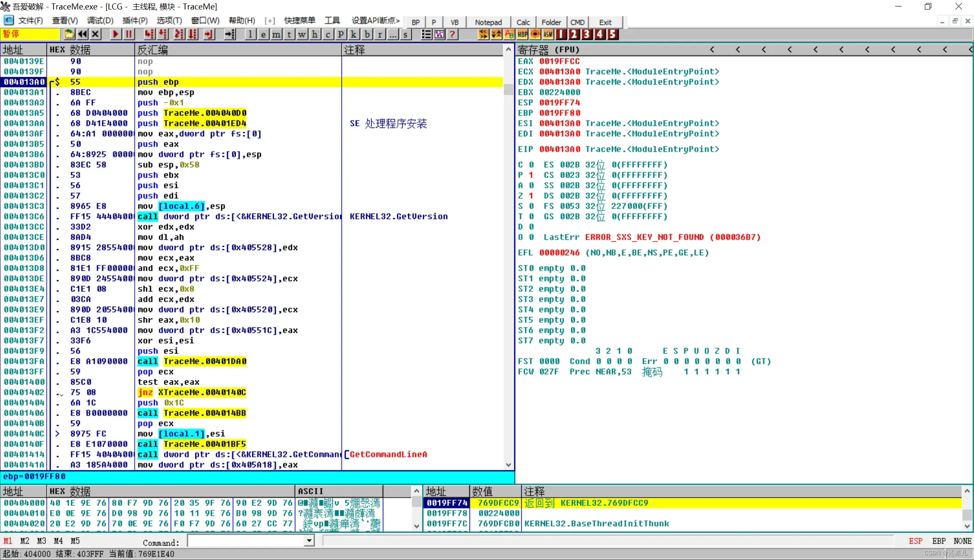
Task: Toggle the Z flag value
Action: coord(531,196)
